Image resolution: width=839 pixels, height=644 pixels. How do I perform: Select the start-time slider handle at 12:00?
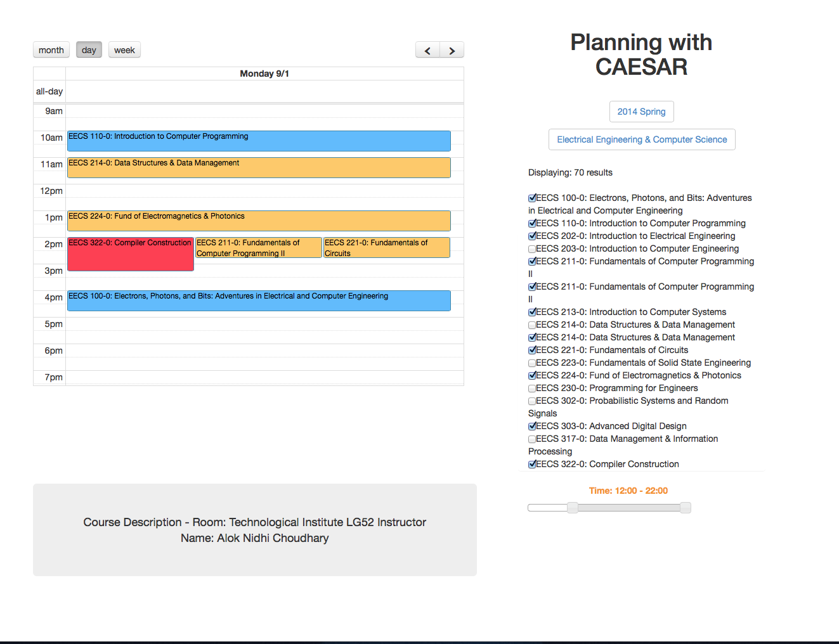(x=573, y=508)
